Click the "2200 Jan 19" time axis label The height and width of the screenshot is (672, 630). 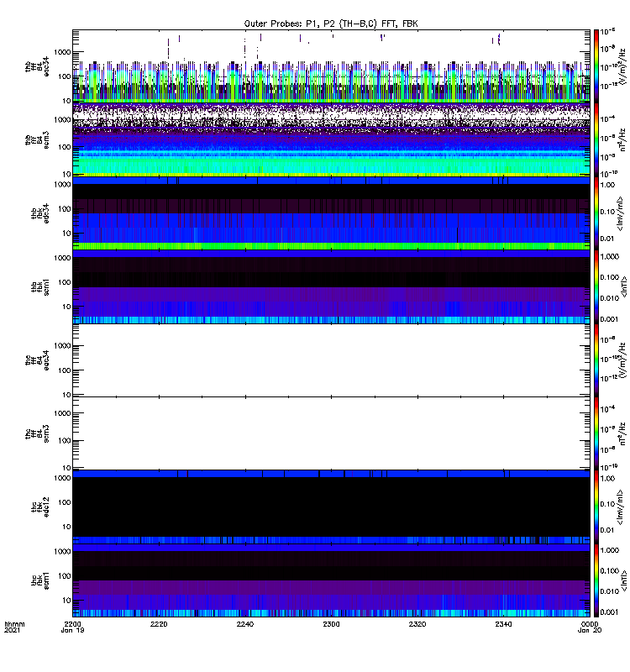coord(73,627)
